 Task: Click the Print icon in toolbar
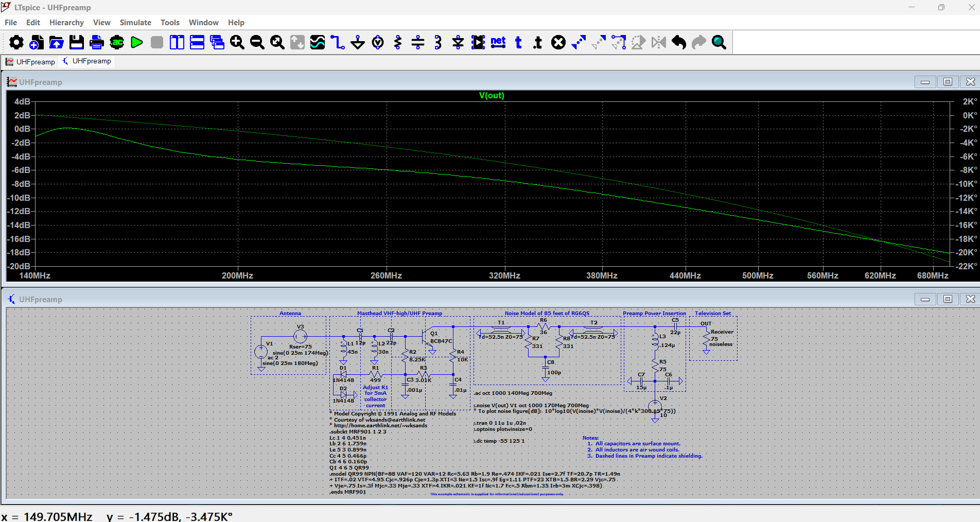[x=97, y=42]
